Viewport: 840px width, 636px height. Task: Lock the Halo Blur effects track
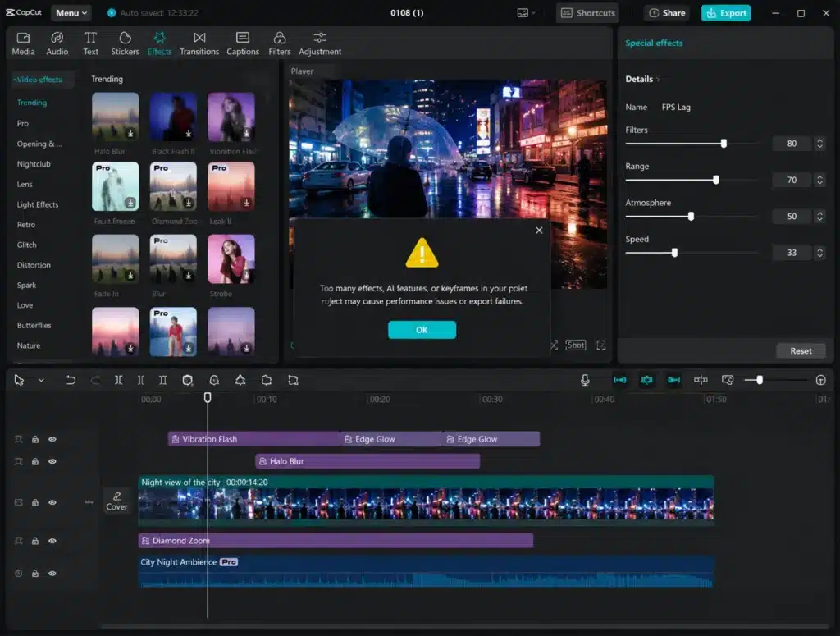pyautogui.click(x=34, y=461)
